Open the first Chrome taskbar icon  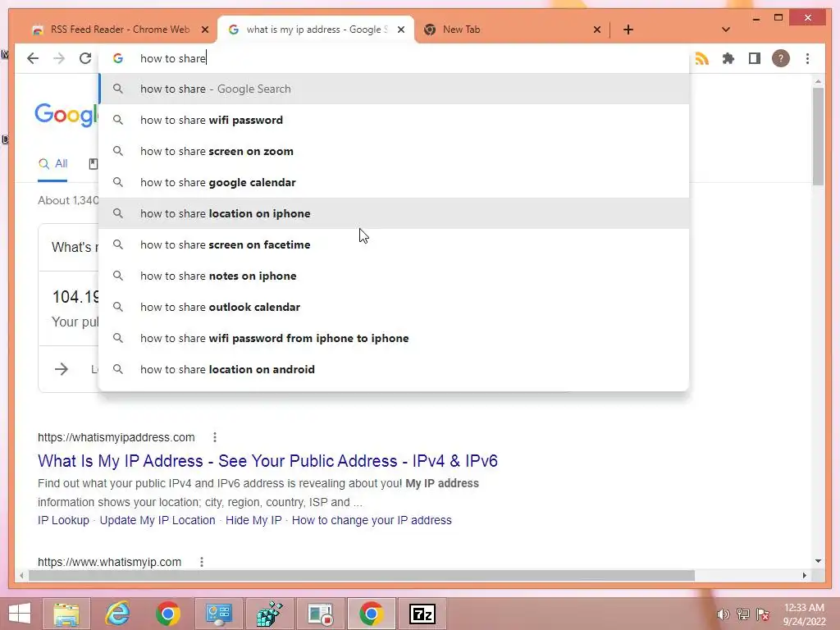point(168,614)
